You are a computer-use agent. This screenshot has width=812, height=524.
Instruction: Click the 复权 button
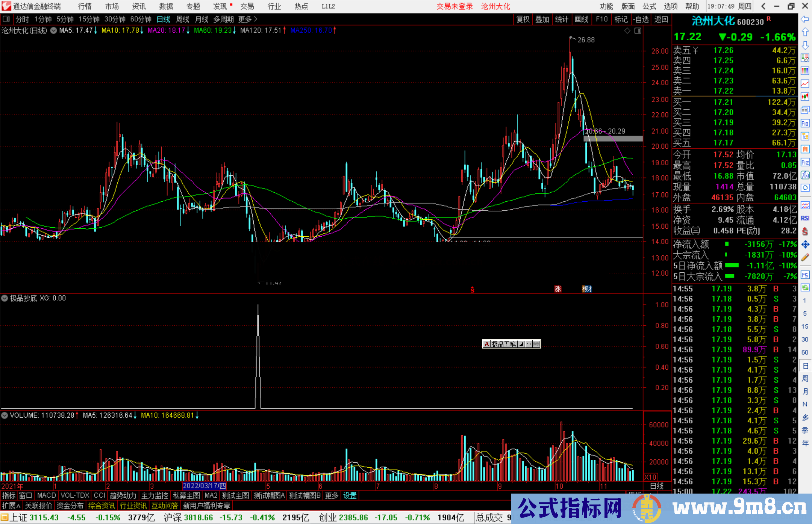tap(523, 19)
